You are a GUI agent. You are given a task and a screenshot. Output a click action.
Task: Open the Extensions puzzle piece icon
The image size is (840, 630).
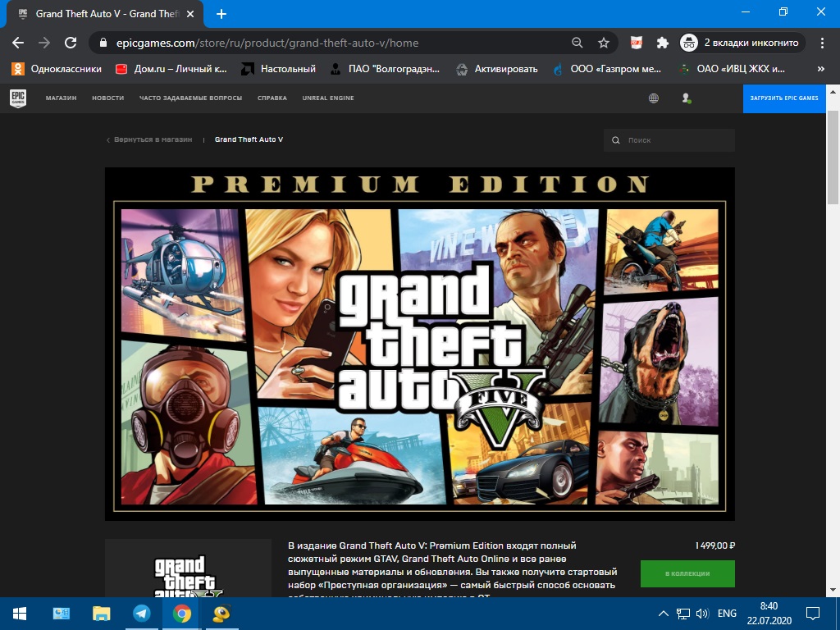pyautogui.click(x=663, y=43)
